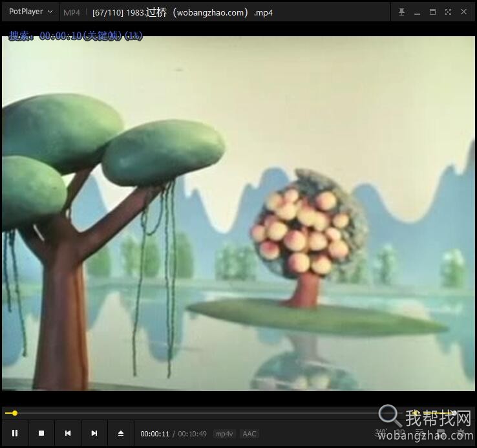Go to the previous file in playlist

tap(68, 433)
